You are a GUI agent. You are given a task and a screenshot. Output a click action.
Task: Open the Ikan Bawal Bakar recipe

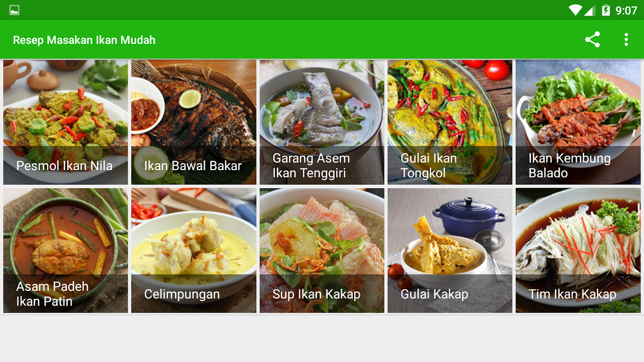pyautogui.click(x=194, y=122)
